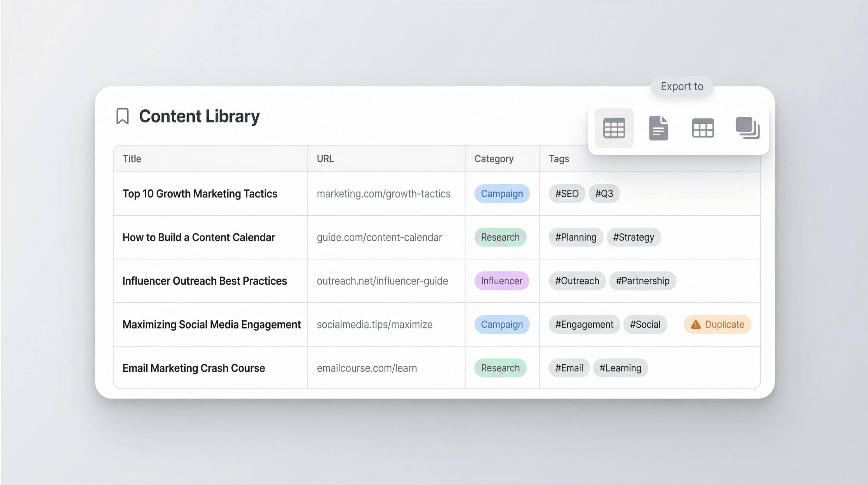The height and width of the screenshot is (485, 868).
Task: Click the Content Library heading
Action: click(200, 116)
